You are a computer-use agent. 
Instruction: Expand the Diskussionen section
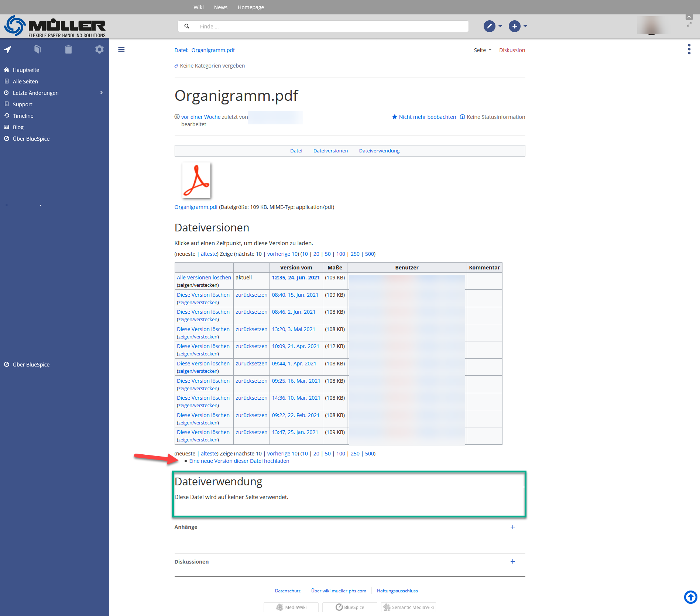coord(512,561)
